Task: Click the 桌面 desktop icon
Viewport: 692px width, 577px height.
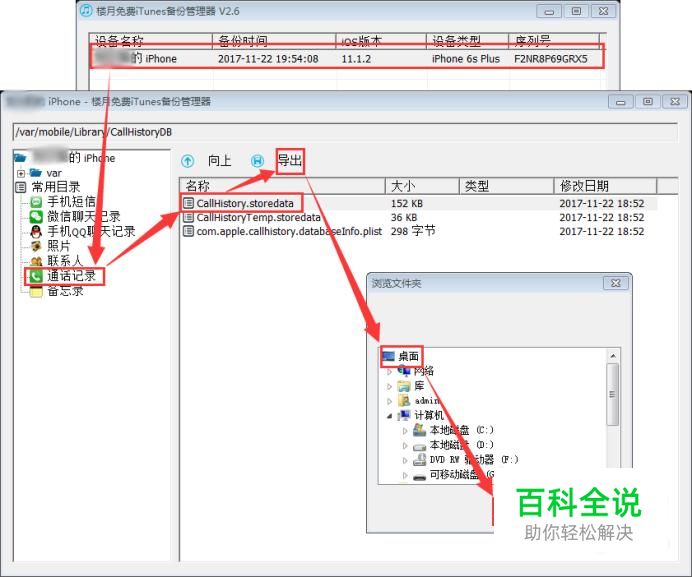Action: 388,356
